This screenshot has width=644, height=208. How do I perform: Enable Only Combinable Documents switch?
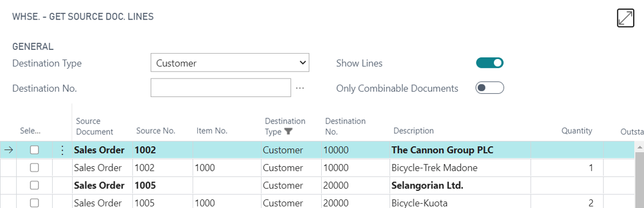click(x=489, y=88)
